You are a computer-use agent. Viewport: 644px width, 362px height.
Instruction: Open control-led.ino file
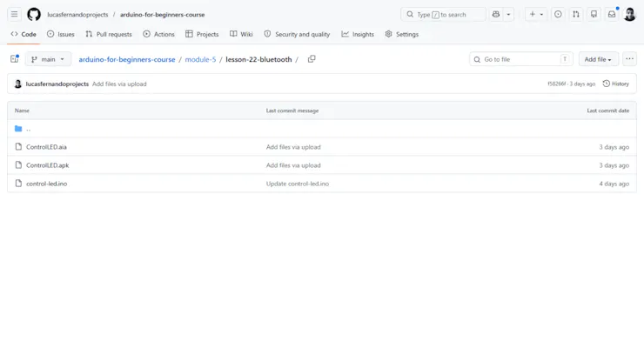pos(47,184)
